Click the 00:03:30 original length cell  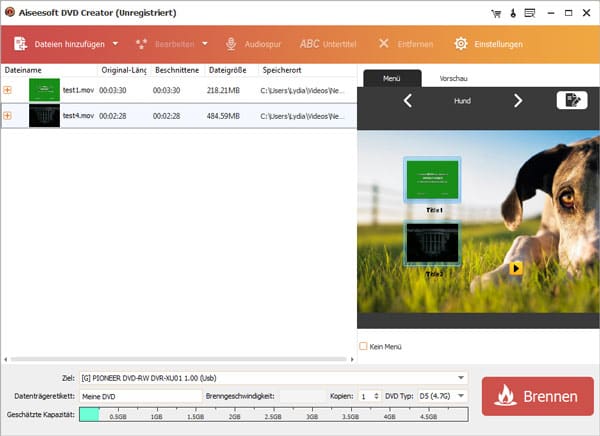pyautogui.click(x=112, y=90)
